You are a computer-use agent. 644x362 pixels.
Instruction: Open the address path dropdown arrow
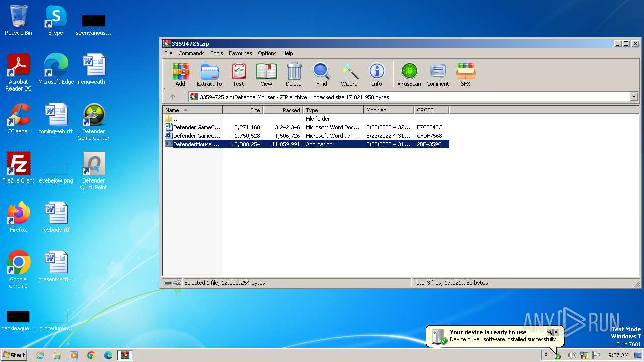pos(634,97)
